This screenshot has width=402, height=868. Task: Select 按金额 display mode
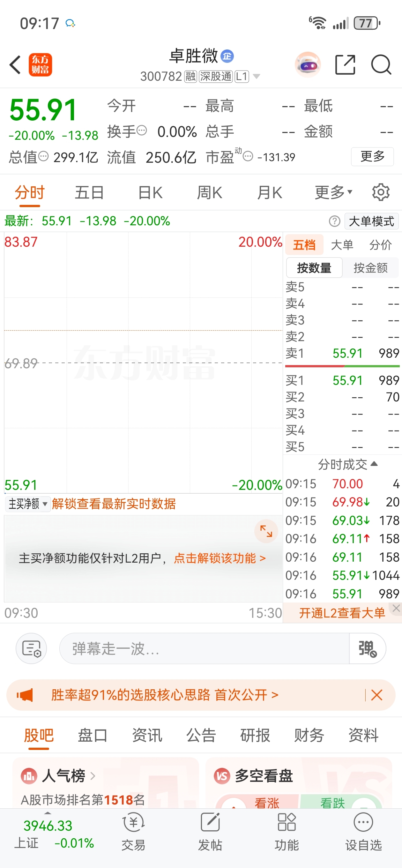[x=371, y=268]
